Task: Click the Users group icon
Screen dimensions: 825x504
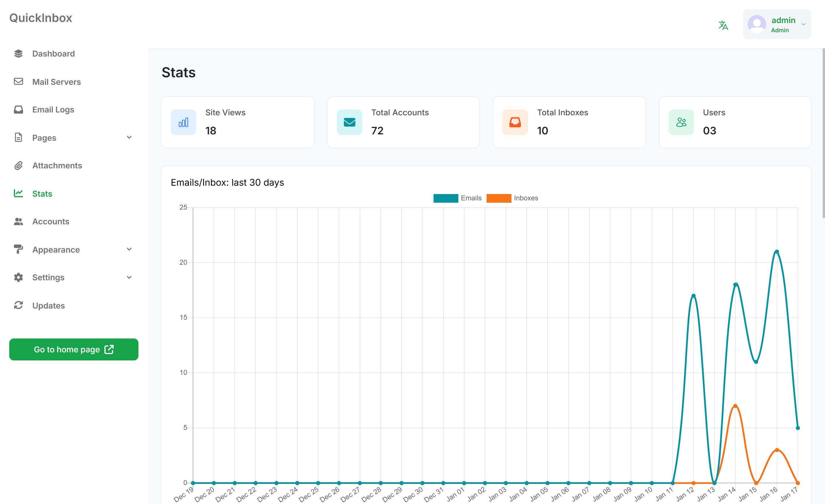Action: coord(681,123)
